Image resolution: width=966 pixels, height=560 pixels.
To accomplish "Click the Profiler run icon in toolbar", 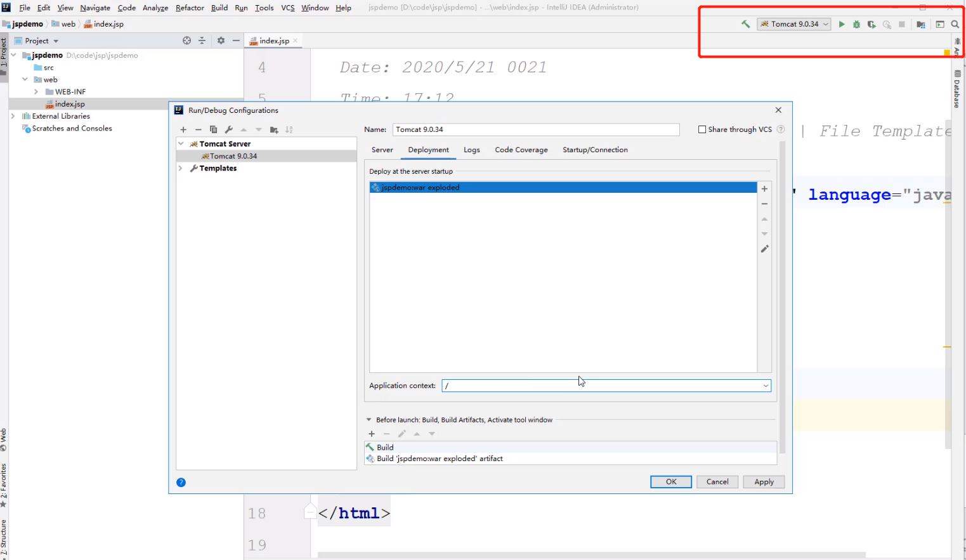I will pyautogui.click(x=887, y=24).
